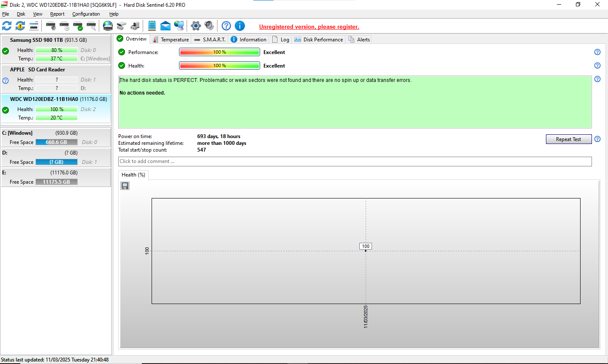Click the disk and filing drawer icon in toolbar
The image size is (608, 364).
pos(122,26)
